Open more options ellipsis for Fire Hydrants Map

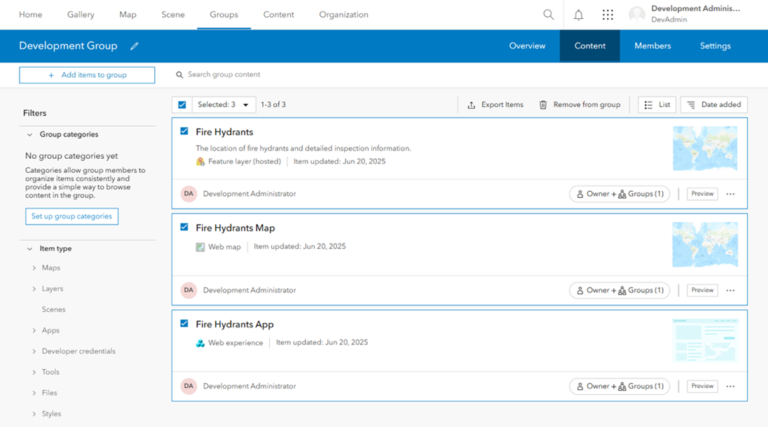(730, 290)
